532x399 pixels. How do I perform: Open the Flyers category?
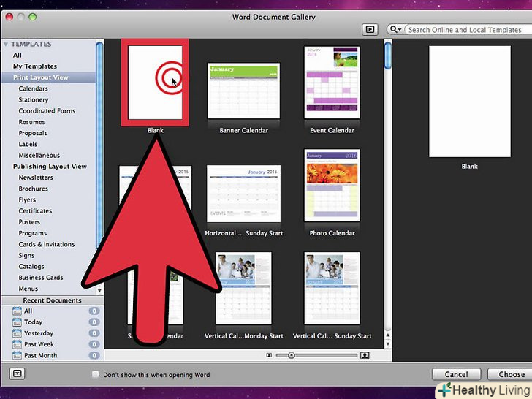click(x=27, y=199)
